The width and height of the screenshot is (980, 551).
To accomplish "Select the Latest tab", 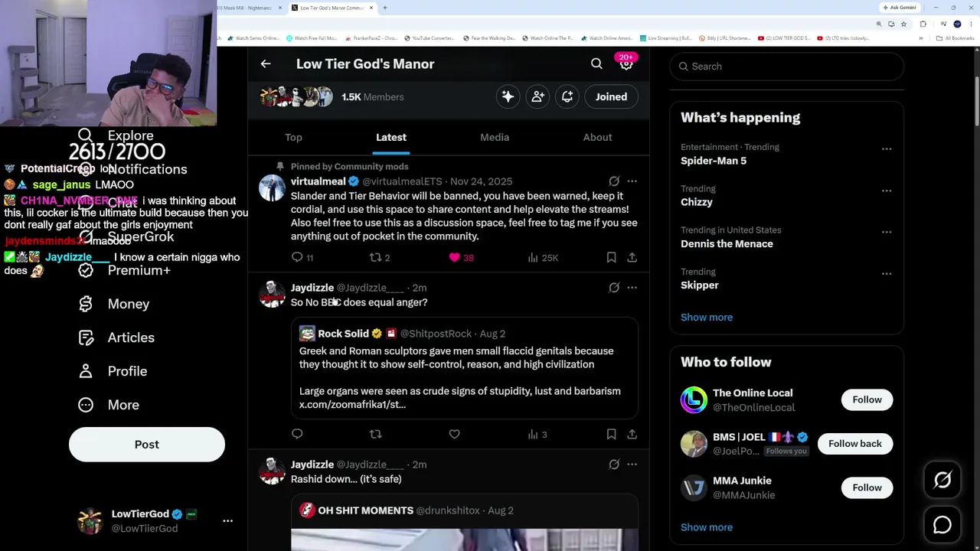I will 391,138.
